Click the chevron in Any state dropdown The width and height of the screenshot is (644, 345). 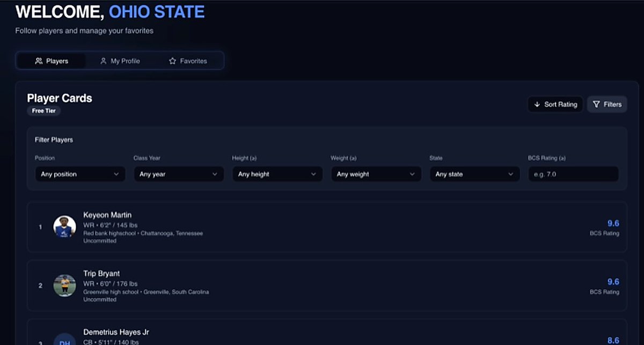click(x=511, y=174)
